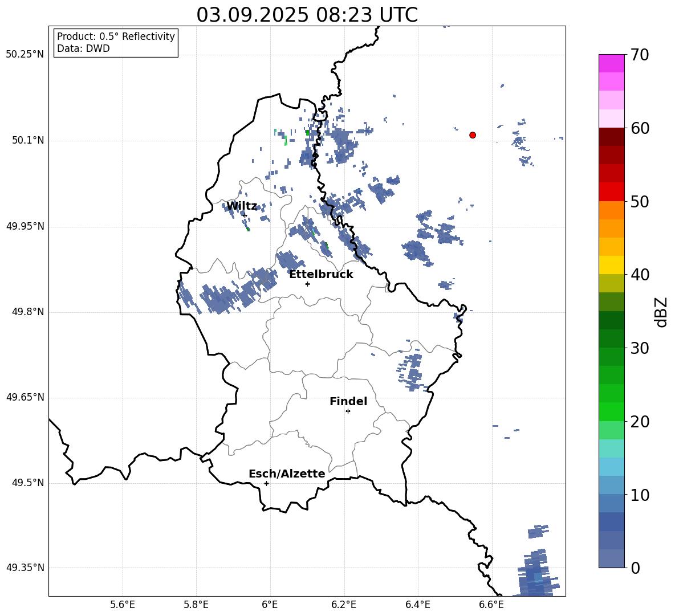Image resolution: width=675 pixels, height=616 pixels.
Task: Click the 49.8°N latitude label
Action: [28, 312]
